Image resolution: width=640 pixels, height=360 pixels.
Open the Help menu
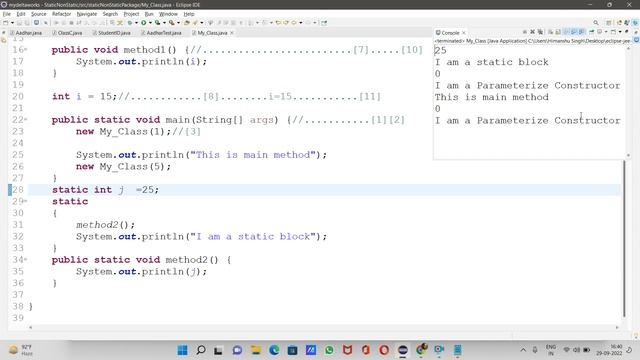coord(189,14)
